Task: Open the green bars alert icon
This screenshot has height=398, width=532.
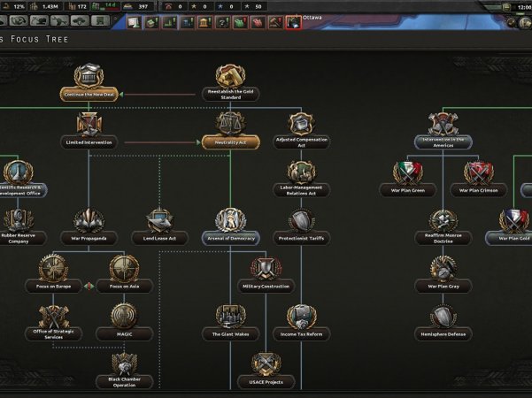Action: click(x=169, y=22)
